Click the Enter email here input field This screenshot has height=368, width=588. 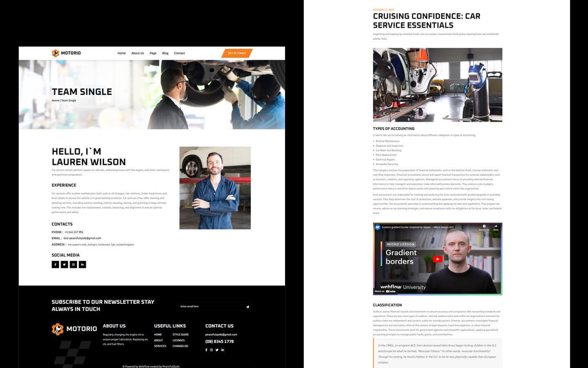(x=204, y=306)
